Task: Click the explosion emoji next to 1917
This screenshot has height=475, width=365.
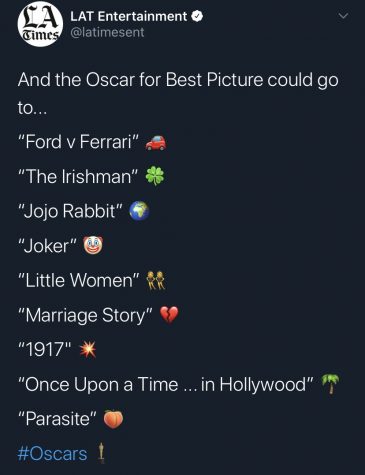Action: pos(88,350)
